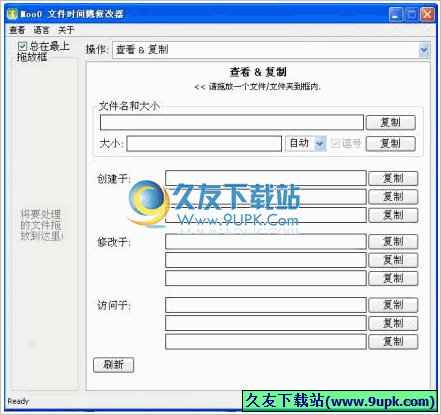Copy the second 创建于 value
This screenshot has height=415, width=441.
click(393, 197)
